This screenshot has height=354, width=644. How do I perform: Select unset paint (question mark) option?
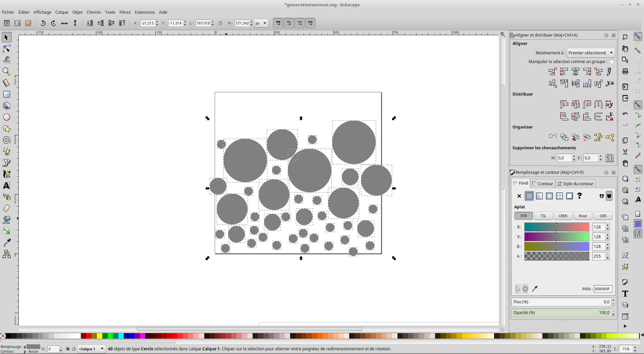(x=579, y=196)
